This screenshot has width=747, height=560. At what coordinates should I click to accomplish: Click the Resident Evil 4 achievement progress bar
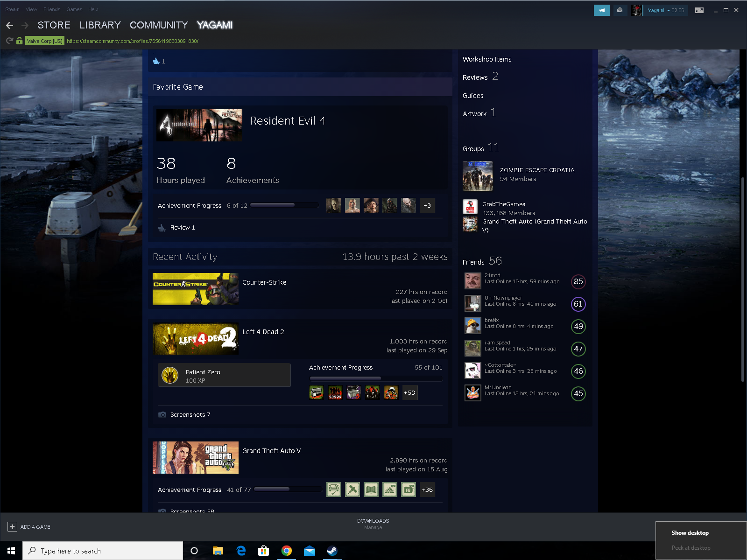tap(284, 205)
